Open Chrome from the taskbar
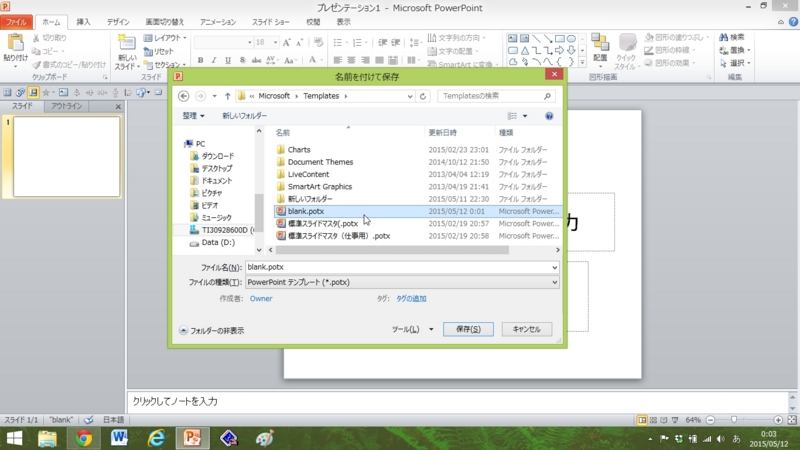 (x=84, y=438)
